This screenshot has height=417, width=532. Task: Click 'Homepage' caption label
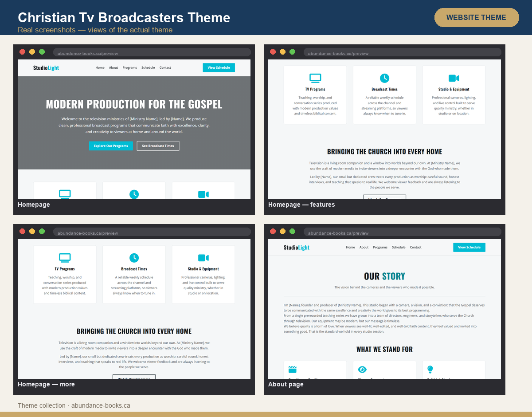coord(34,205)
